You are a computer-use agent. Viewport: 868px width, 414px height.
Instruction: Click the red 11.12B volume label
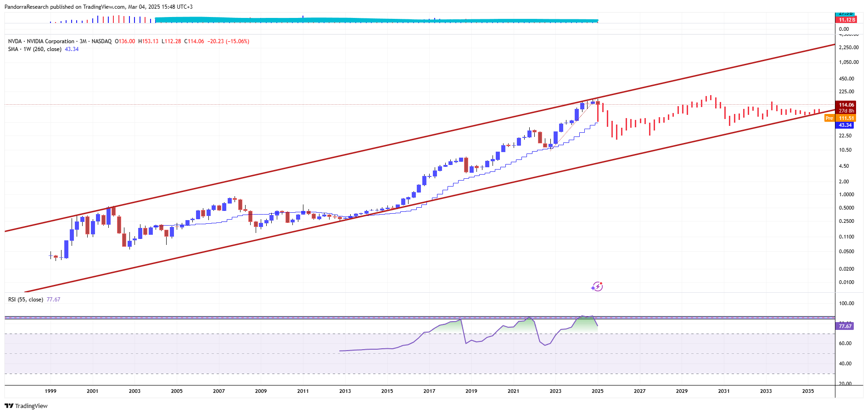(846, 20)
